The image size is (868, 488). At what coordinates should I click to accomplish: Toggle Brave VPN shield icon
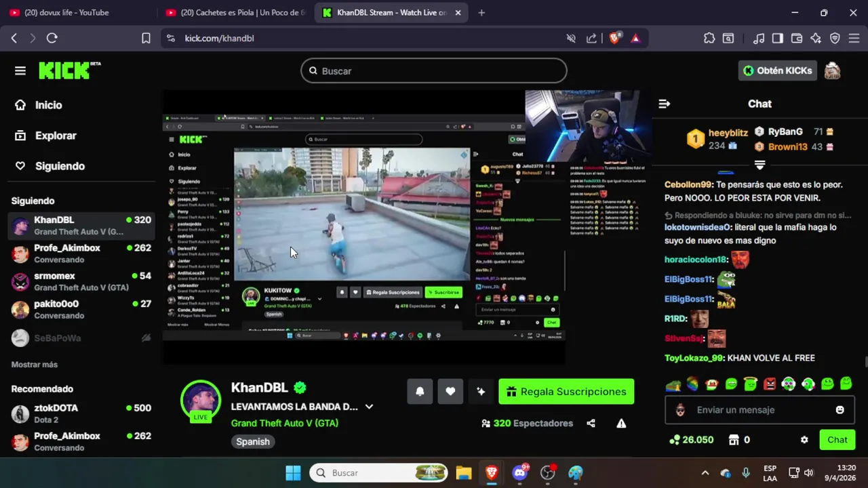click(x=835, y=39)
